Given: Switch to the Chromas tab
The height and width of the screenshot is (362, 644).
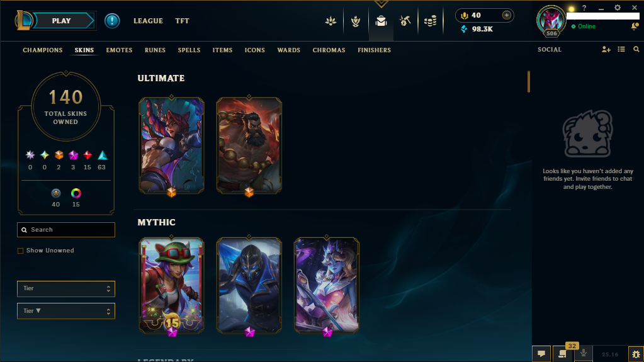Looking at the screenshot, I should (329, 50).
